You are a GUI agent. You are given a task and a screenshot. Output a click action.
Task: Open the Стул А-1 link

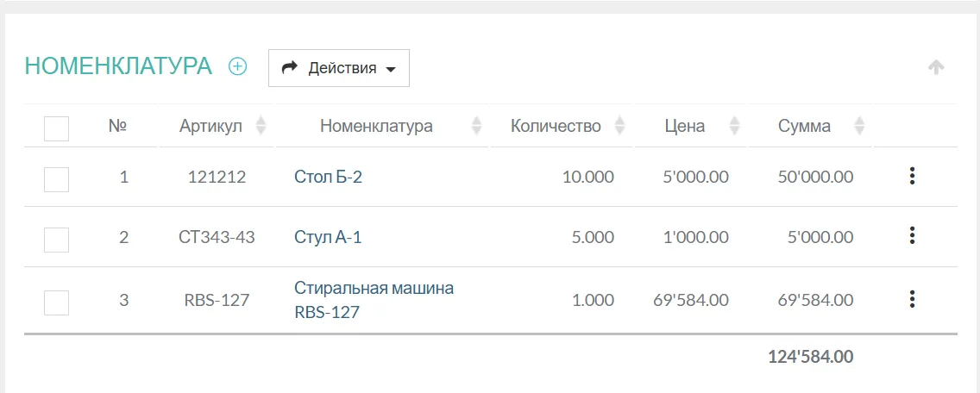tap(328, 237)
